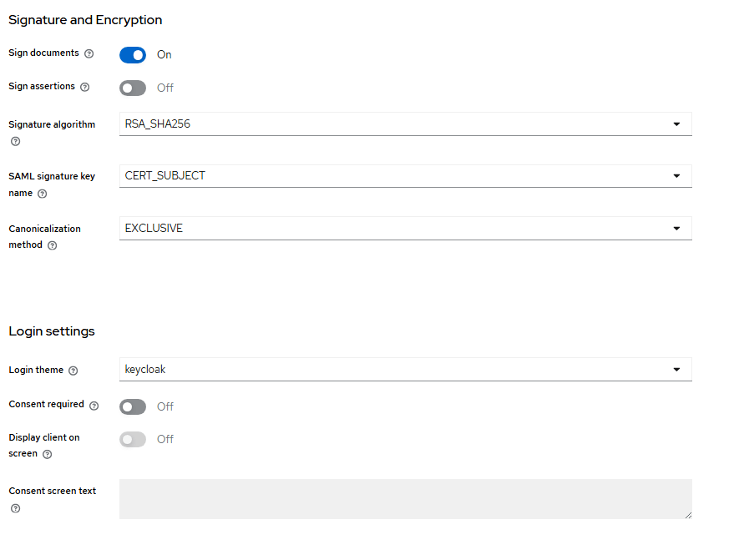Click the Consent screen text help icon

pyautogui.click(x=15, y=508)
